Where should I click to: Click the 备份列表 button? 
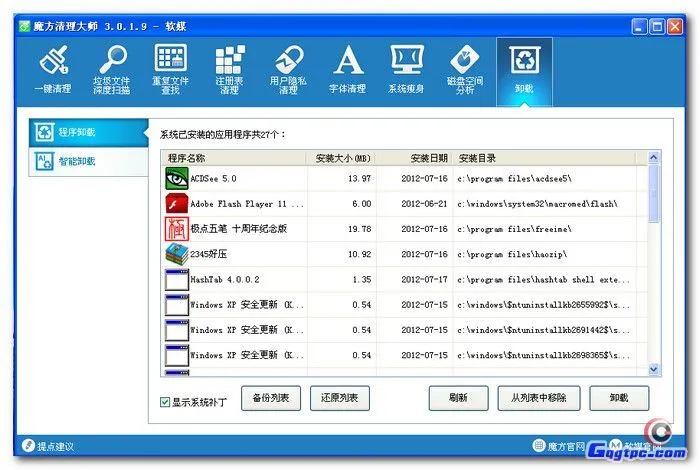[270, 398]
